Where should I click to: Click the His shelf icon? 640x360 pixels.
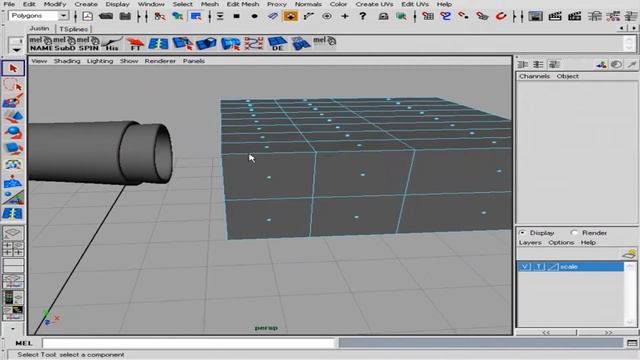pyautogui.click(x=111, y=44)
